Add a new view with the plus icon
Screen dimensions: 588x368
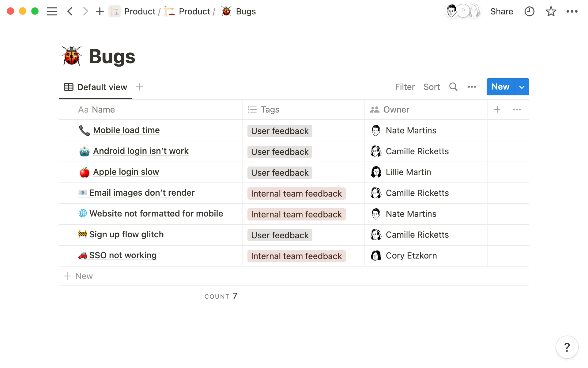[139, 87]
